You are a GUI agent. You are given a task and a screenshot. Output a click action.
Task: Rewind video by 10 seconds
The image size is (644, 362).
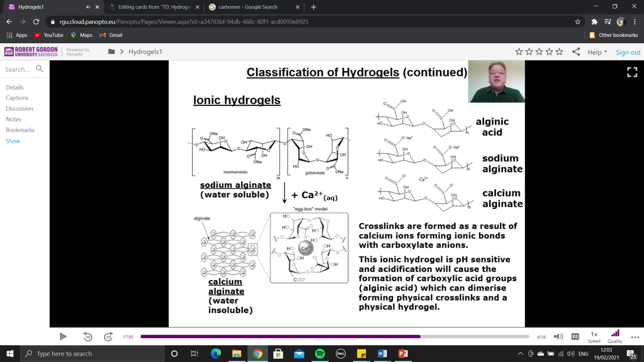pyautogui.click(x=87, y=336)
